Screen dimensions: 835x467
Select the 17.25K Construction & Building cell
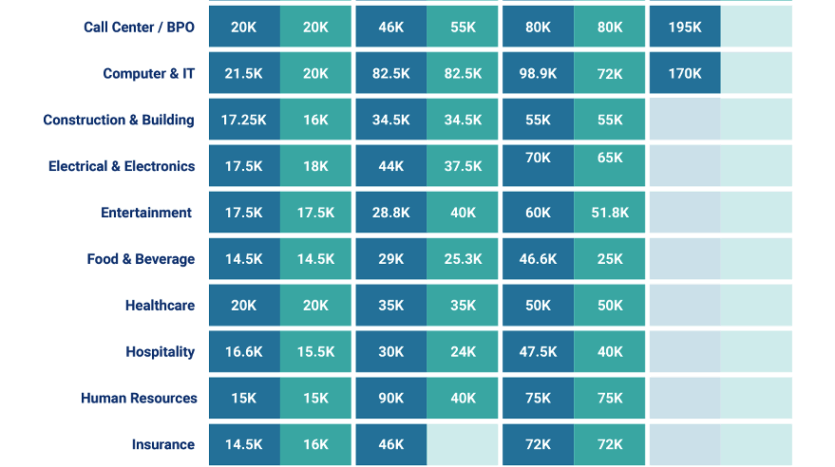[x=244, y=120]
